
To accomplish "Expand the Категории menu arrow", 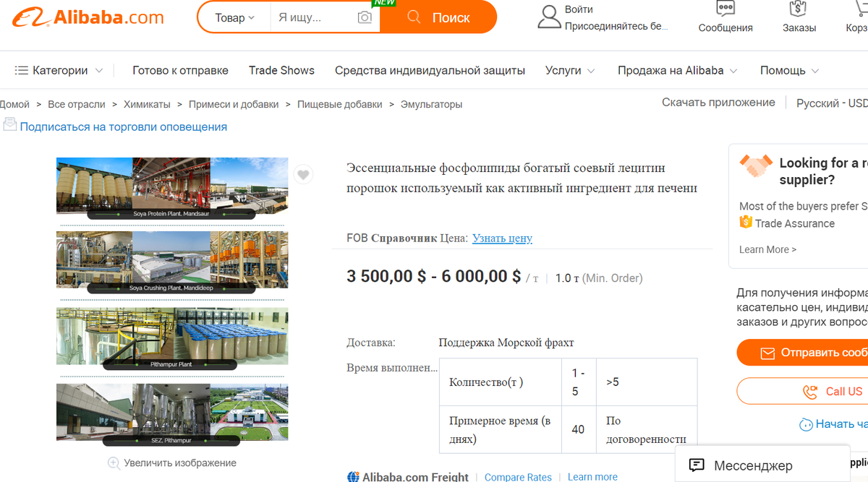I will [x=99, y=71].
